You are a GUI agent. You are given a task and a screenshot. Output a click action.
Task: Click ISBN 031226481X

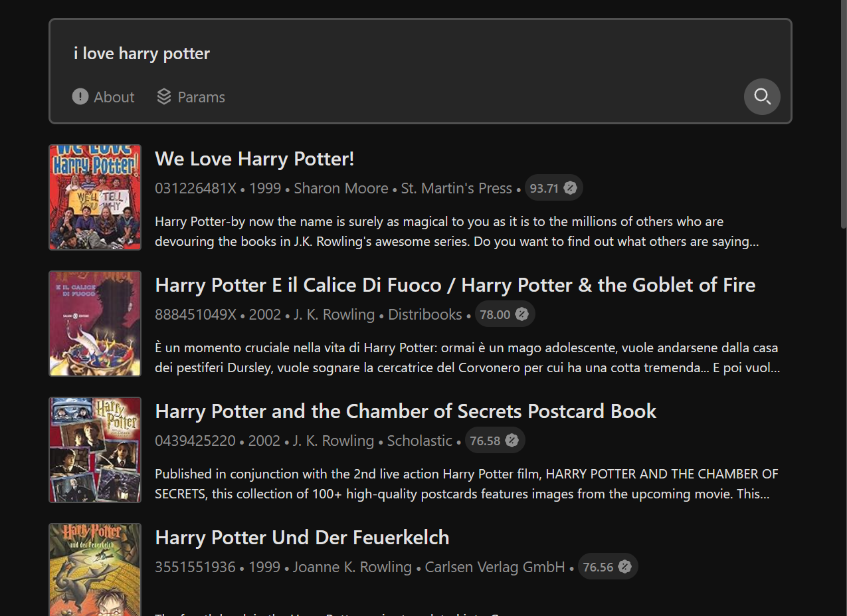pyautogui.click(x=195, y=188)
